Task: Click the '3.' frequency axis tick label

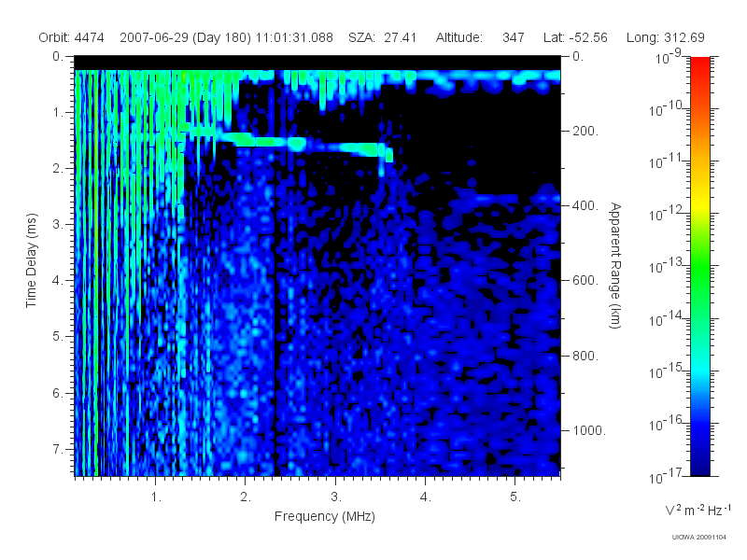Action: pyautogui.click(x=336, y=497)
